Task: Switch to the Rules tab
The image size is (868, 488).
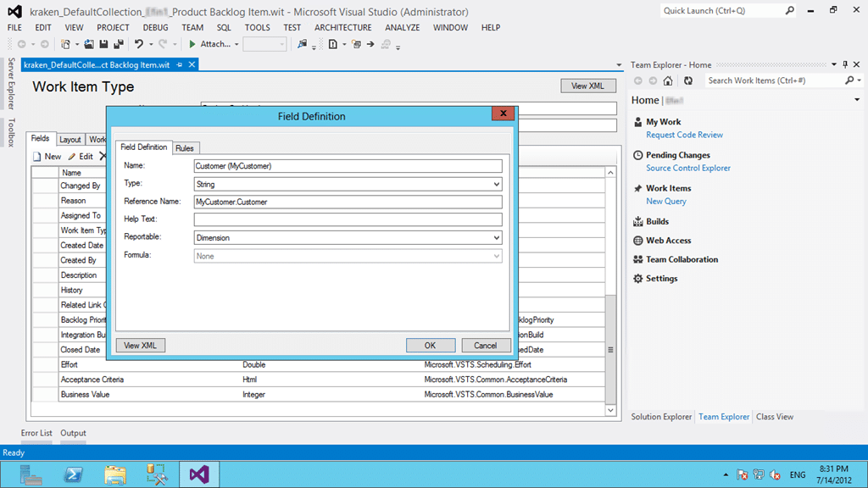Action: (x=184, y=148)
